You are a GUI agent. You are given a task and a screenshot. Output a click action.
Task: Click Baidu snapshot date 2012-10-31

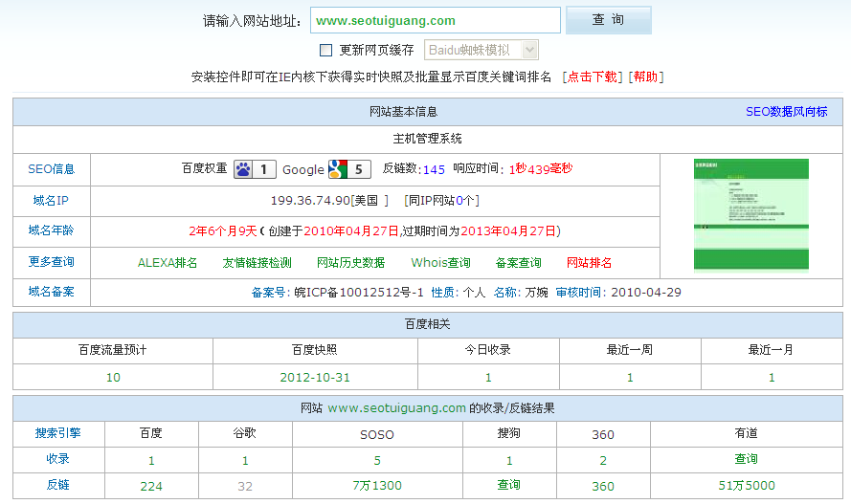(315, 377)
